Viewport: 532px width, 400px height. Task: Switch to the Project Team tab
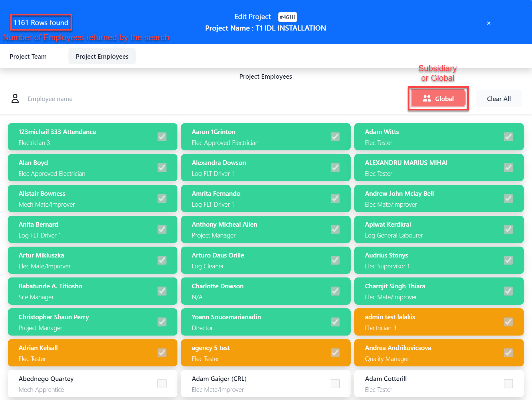tap(28, 57)
